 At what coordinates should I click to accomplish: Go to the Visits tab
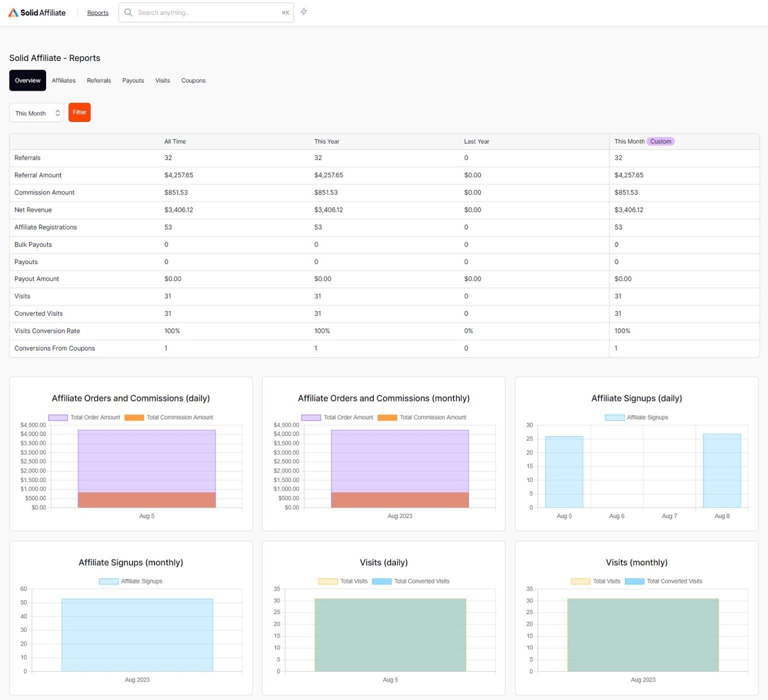pos(162,80)
